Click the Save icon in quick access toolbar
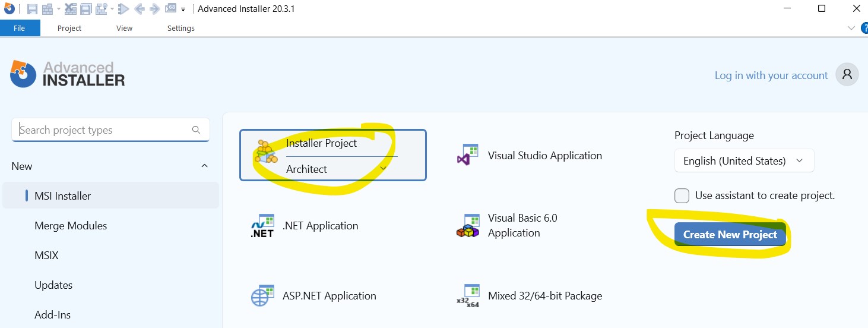 32,9
